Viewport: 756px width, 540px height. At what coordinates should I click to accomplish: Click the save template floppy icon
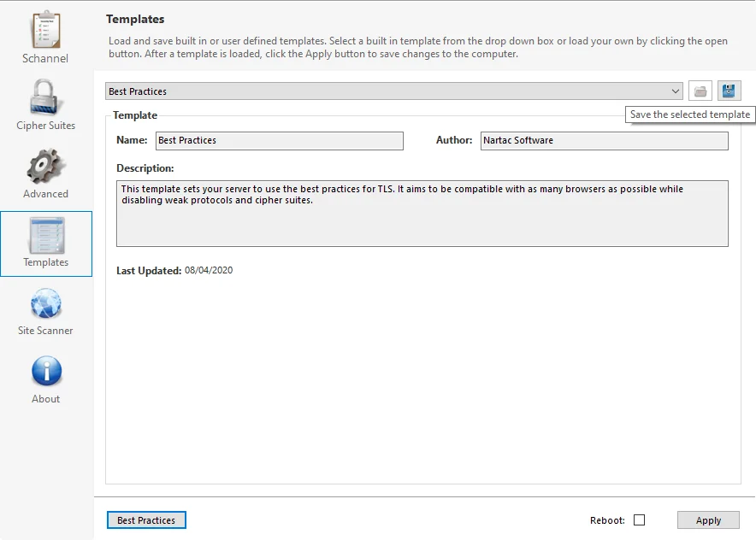pyautogui.click(x=729, y=91)
